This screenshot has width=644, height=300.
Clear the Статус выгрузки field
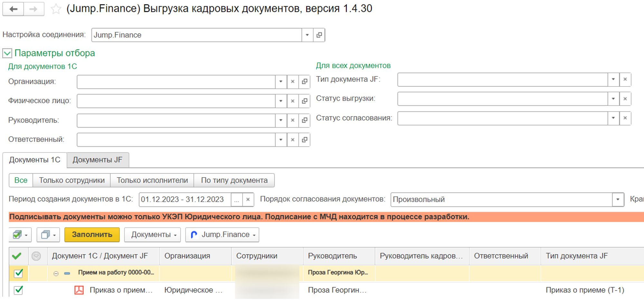pos(625,99)
